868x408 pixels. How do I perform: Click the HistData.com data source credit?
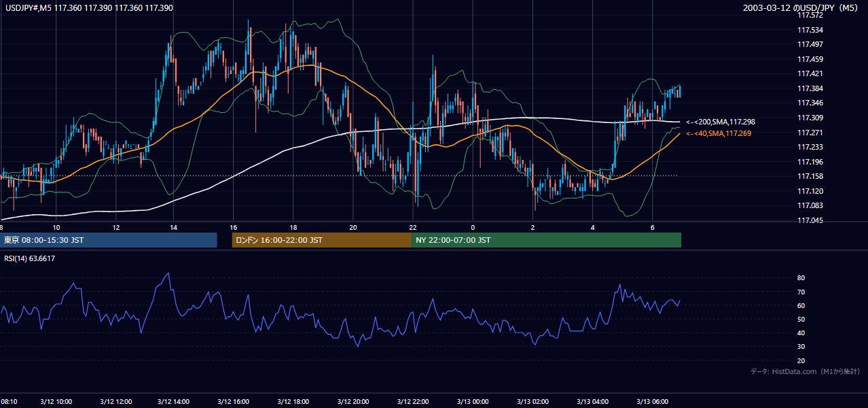(x=806, y=371)
